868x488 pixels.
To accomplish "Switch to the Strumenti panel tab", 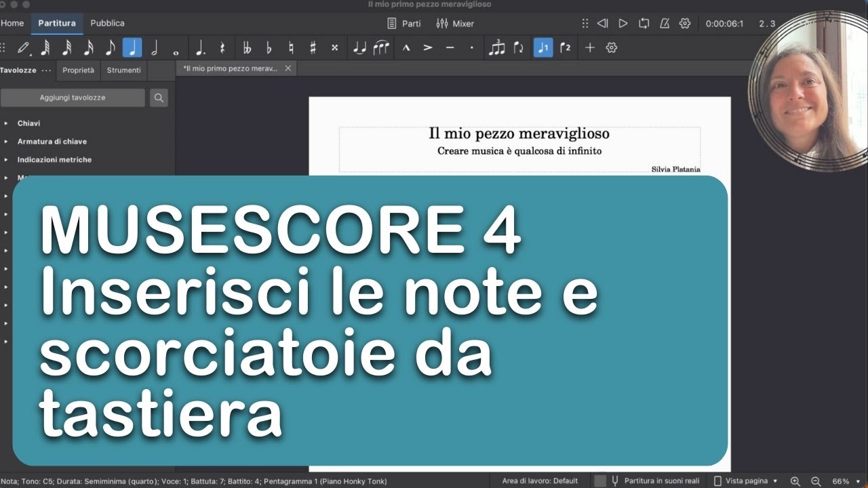I will [124, 70].
